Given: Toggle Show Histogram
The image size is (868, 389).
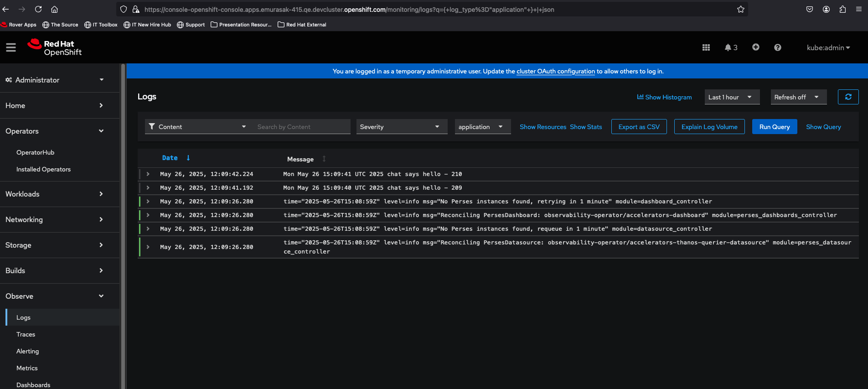Looking at the screenshot, I should click(664, 97).
